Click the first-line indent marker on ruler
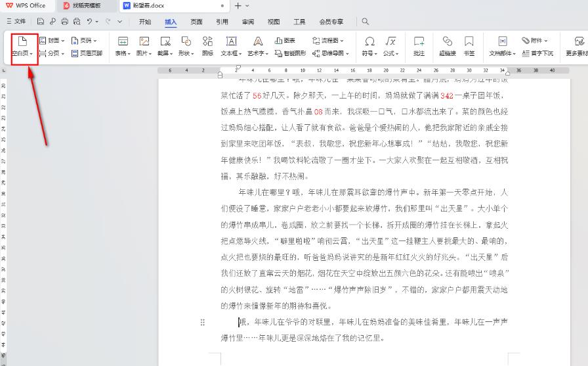588x366 pixels. pyautogui.click(x=238, y=68)
